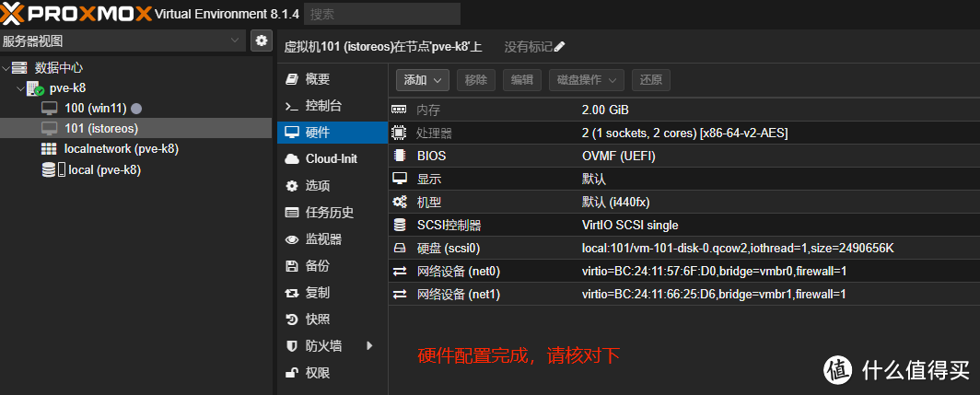Image resolution: width=980 pixels, height=395 pixels.
Task: Edit tags using the pencil icon
Action: click(x=559, y=47)
